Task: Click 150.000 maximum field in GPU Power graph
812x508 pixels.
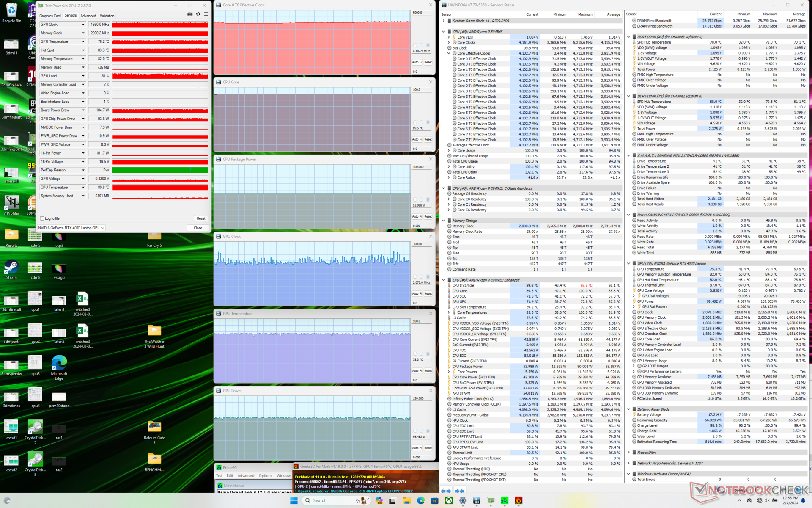Action: [422, 398]
